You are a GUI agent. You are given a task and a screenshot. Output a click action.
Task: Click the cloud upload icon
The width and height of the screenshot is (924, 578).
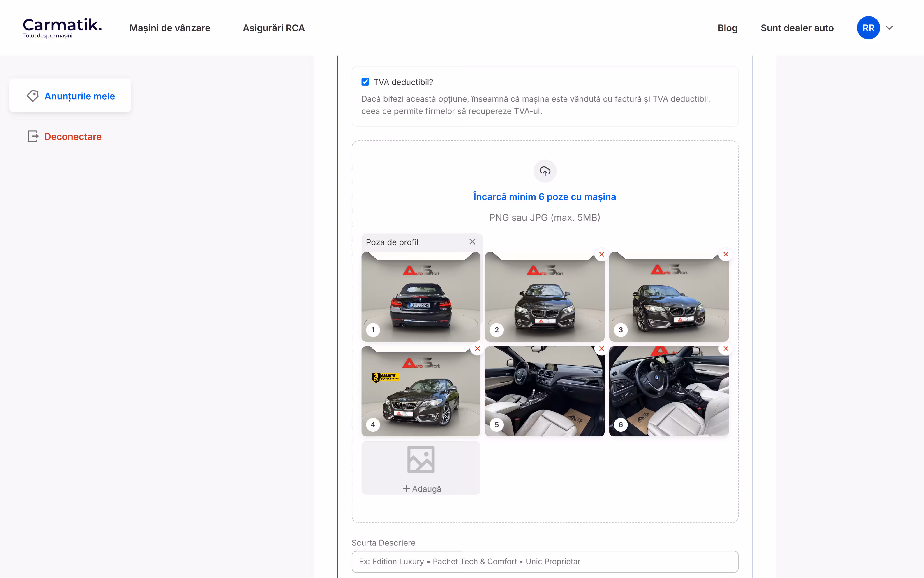tap(545, 171)
